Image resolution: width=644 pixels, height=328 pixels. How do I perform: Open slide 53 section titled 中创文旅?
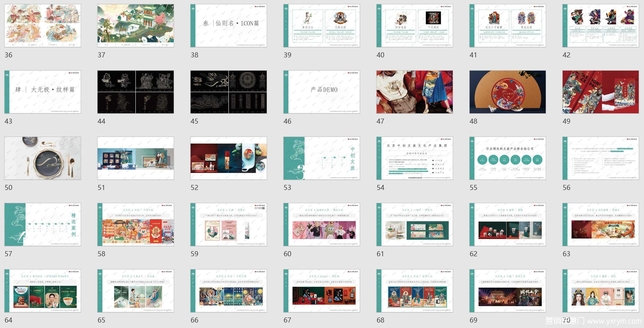322,158
